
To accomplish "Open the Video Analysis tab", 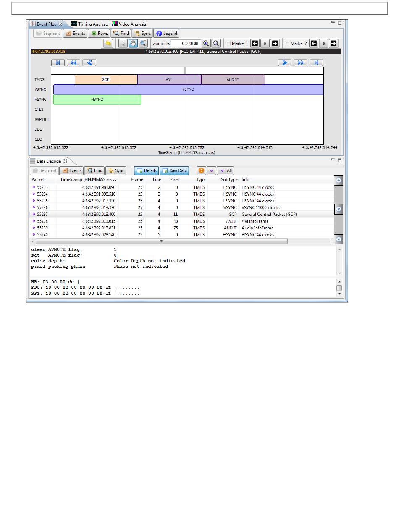I will click(129, 24).
